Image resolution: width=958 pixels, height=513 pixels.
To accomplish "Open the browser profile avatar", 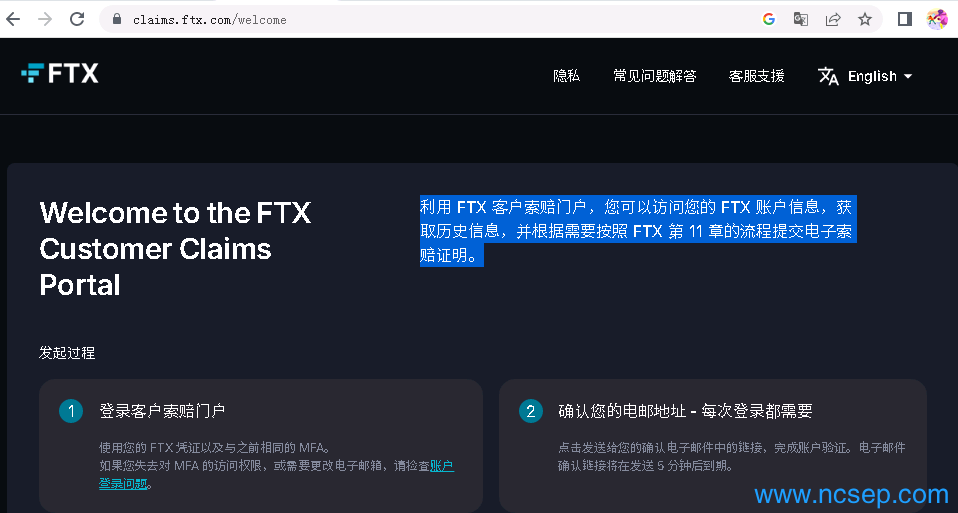I will [x=937, y=19].
